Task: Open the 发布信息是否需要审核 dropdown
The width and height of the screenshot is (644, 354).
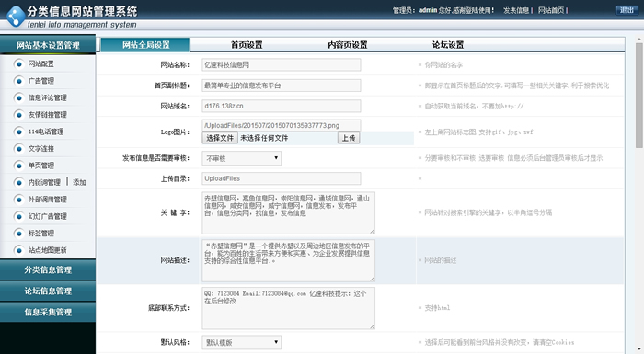Action: (241, 158)
